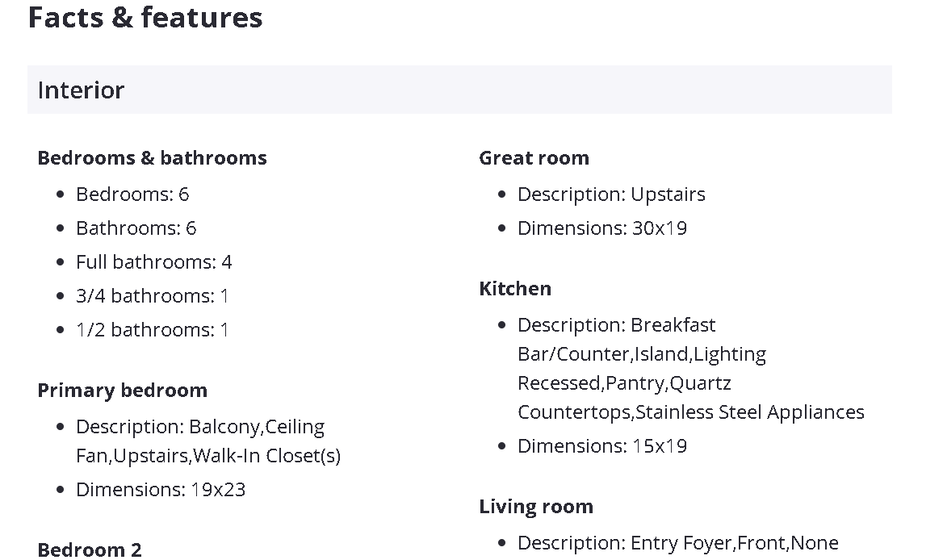Click the Bedroom 2 subheading
This screenshot has height=560, width=943.
(89, 550)
